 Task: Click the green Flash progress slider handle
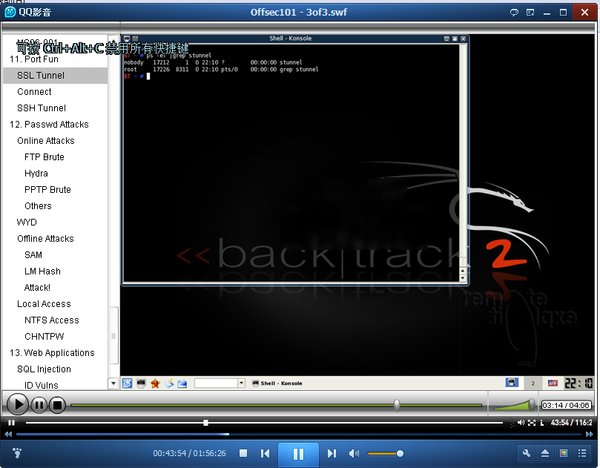coord(397,405)
